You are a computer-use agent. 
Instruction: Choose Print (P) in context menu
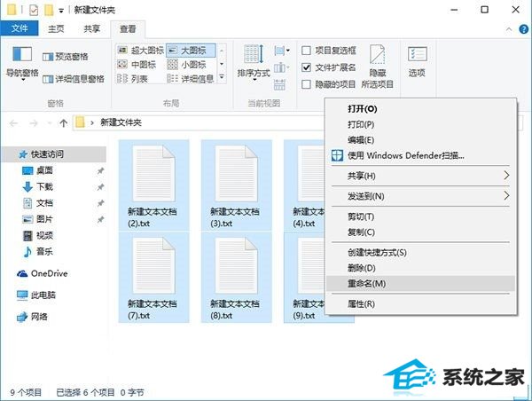click(420, 124)
